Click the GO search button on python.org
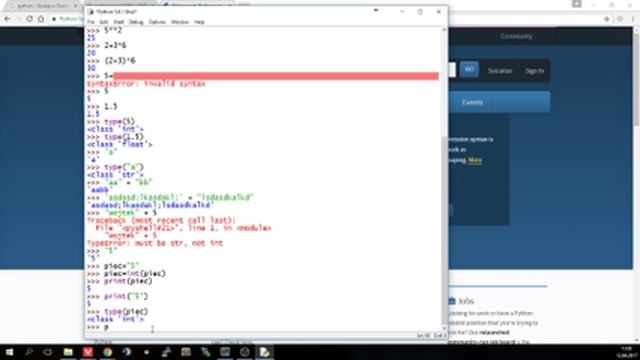The width and height of the screenshot is (640, 360). (469, 69)
